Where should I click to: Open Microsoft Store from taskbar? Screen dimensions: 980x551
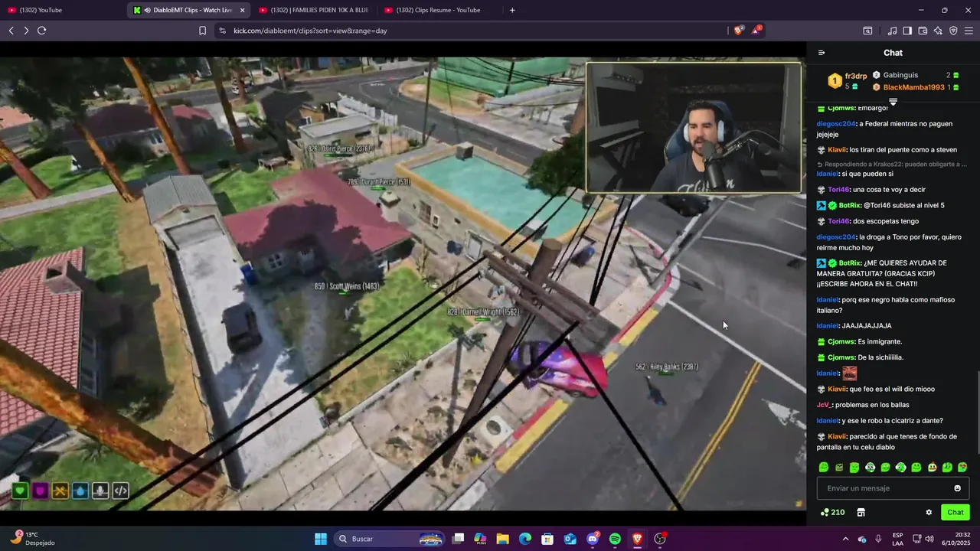(548, 539)
